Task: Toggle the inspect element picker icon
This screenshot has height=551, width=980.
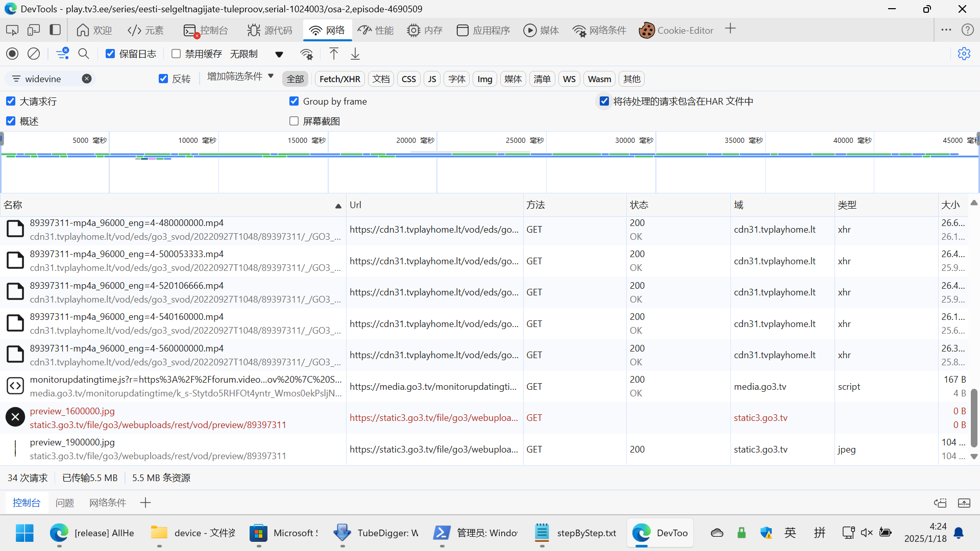Action: coord(12,30)
